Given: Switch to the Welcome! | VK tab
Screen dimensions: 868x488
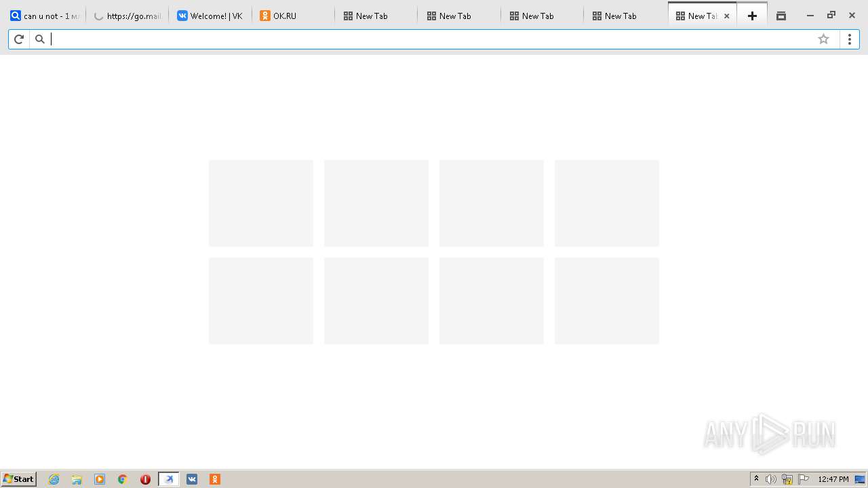Looking at the screenshot, I should tap(210, 16).
